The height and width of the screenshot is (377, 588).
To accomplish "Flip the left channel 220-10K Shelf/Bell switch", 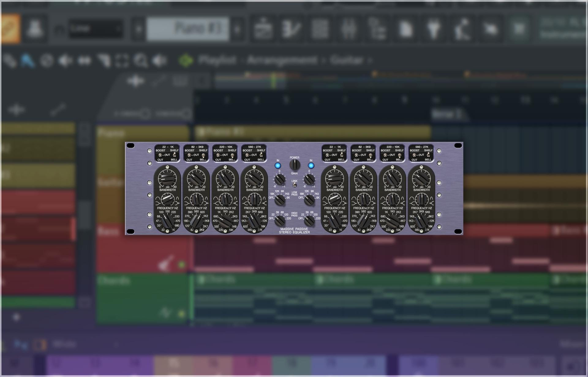I will tap(232, 155).
